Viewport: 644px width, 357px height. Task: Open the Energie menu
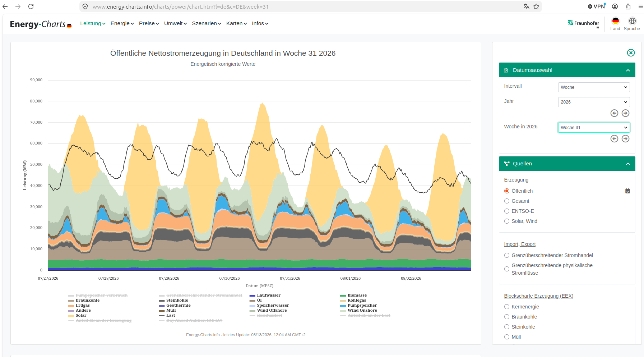[x=122, y=23]
